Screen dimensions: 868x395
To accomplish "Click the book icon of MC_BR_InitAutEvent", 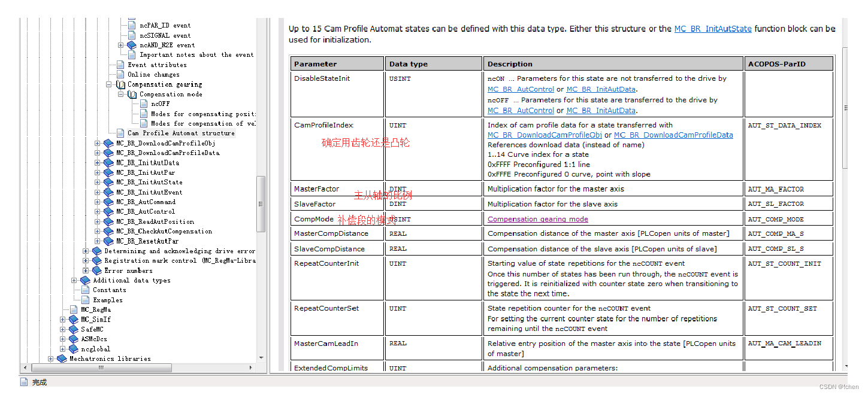I will (x=108, y=192).
